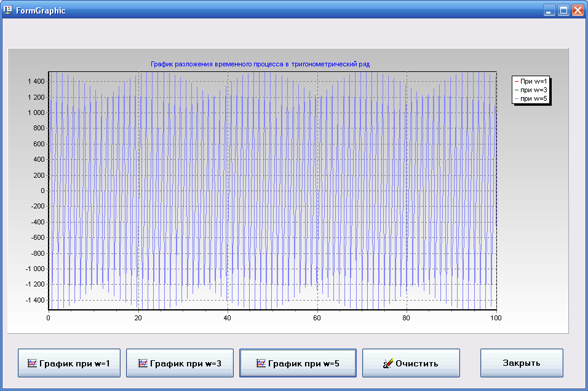
Task: Click the blue w=5 legend color marker
Action: (x=517, y=99)
